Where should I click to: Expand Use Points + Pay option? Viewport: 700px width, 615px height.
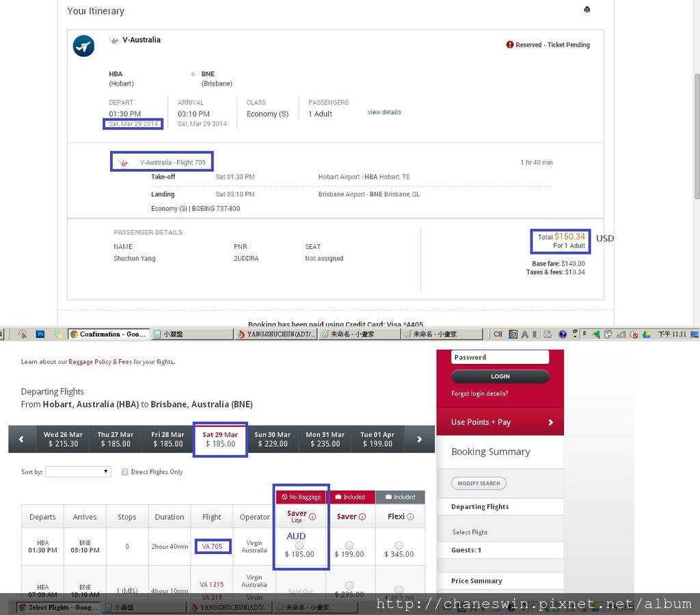click(x=500, y=422)
